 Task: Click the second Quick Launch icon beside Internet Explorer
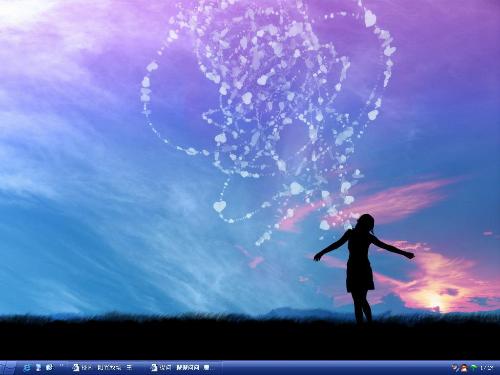point(38,368)
